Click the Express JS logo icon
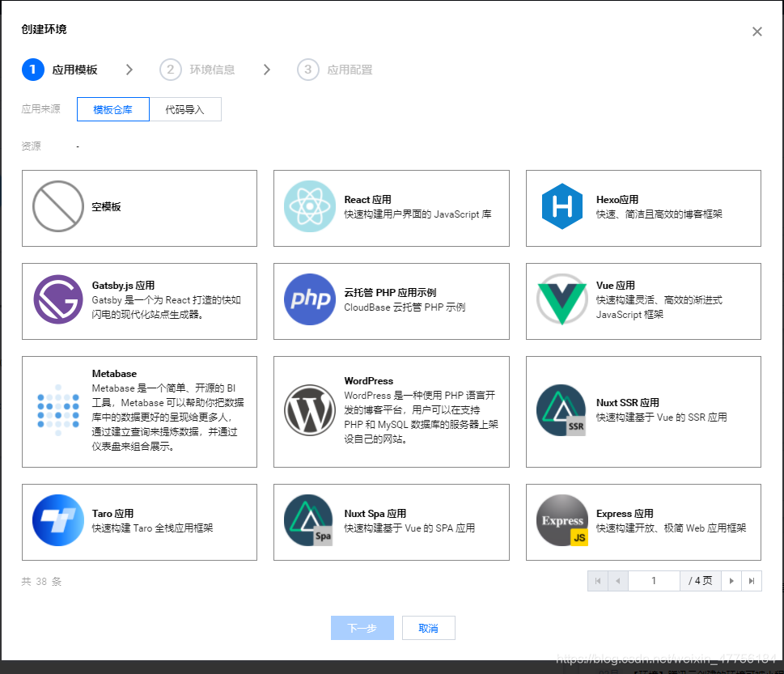The height and width of the screenshot is (674, 784). (x=562, y=520)
